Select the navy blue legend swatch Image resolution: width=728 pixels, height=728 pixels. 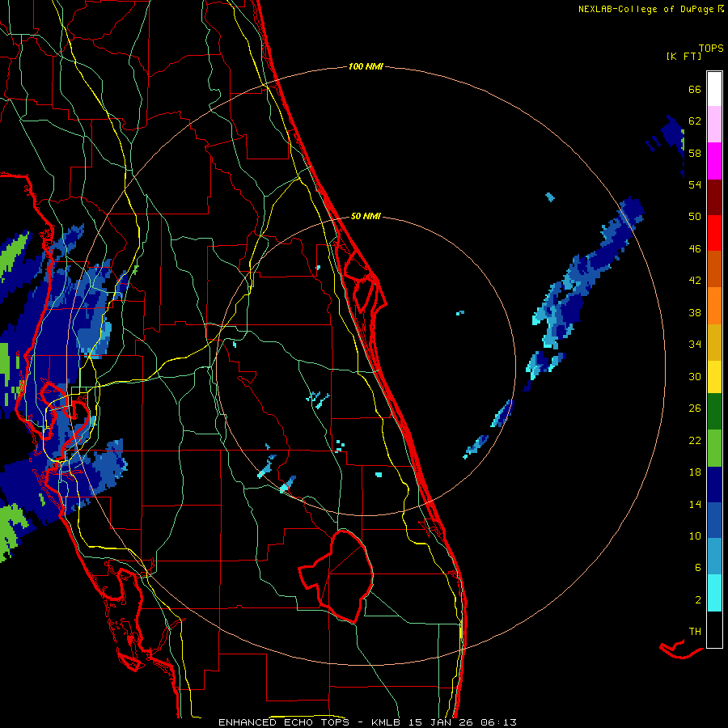point(714,485)
